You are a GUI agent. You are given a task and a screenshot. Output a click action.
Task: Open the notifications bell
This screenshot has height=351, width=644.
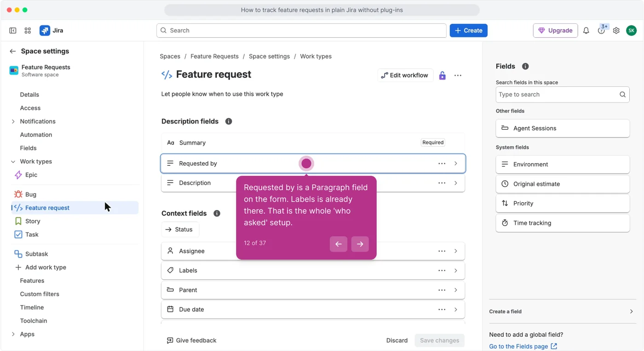pyautogui.click(x=586, y=30)
